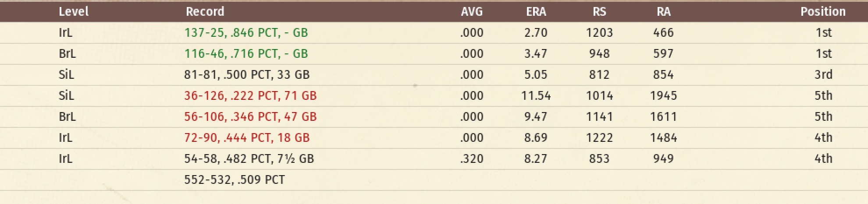The height and width of the screenshot is (204, 868).
Task: Click the 1945 runs against value
Action: [663, 95]
